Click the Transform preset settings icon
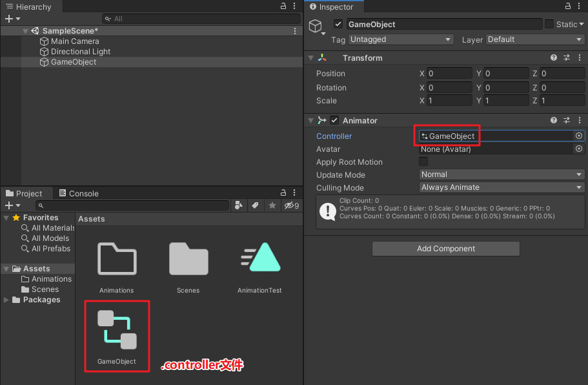 point(567,58)
